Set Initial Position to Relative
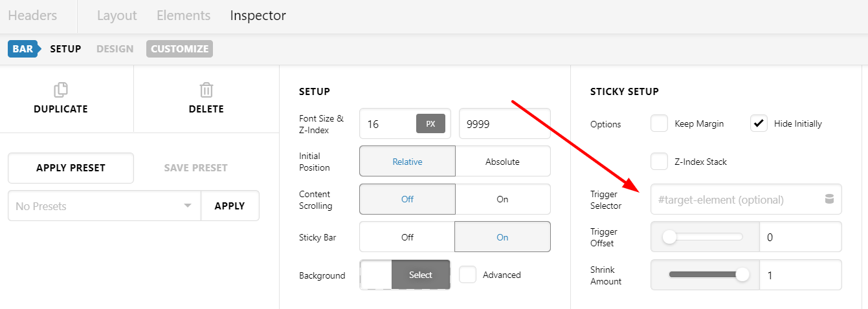The height and width of the screenshot is (309, 868). click(x=407, y=162)
